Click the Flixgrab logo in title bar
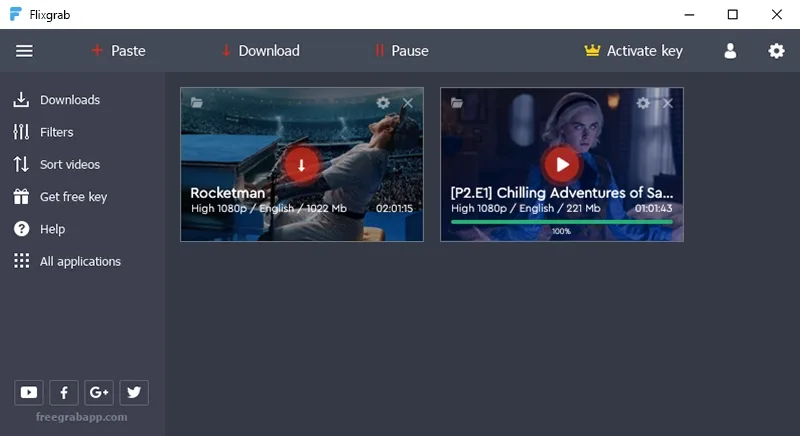This screenshot has height=436, width=800. [16, 14]
